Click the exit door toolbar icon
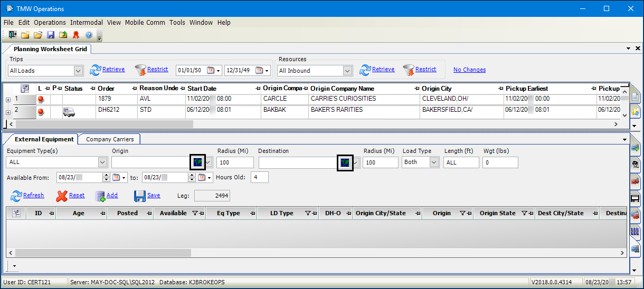The width and height of the screenshot is (644, 289). point(13,35)
